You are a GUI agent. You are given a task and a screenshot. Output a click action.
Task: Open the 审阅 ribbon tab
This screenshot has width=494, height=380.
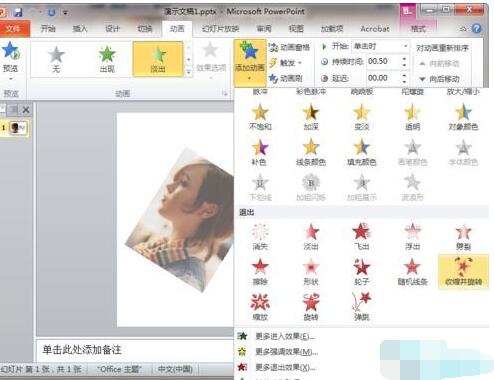264,29
